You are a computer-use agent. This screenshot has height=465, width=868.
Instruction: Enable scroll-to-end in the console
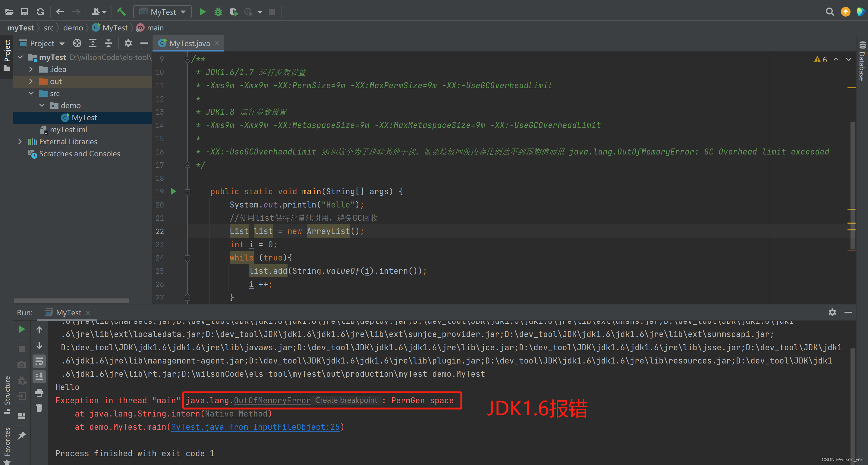pos(39,376)
